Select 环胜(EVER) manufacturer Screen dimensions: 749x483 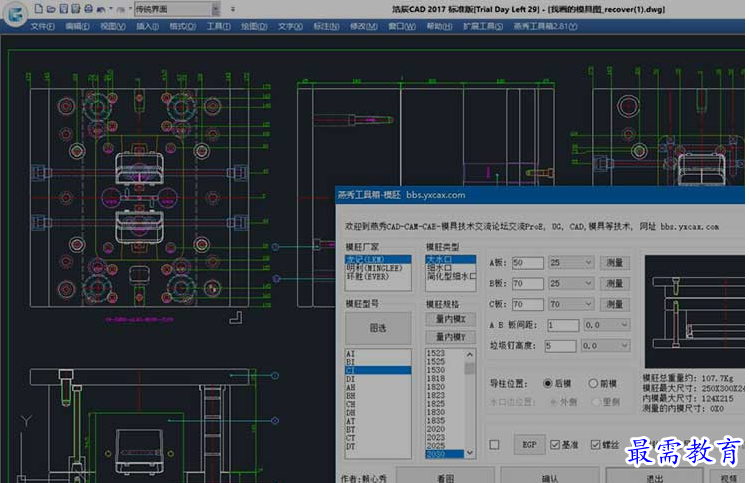pos(378,277)
